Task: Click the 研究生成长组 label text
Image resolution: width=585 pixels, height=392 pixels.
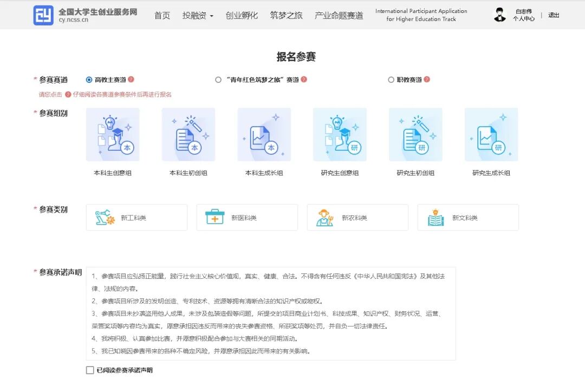Action: 491,173
